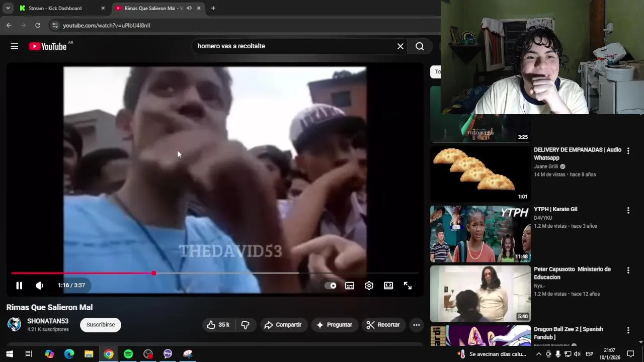Close the Rimas Que Salieron Mal tab
Screen dimensions: 644x362
click(199, 8)
